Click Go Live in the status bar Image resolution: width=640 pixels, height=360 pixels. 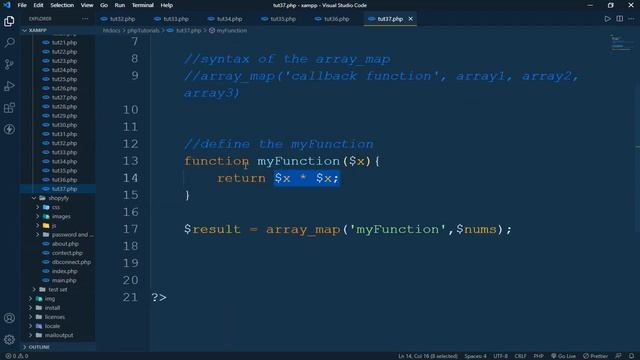click(563, 356)
